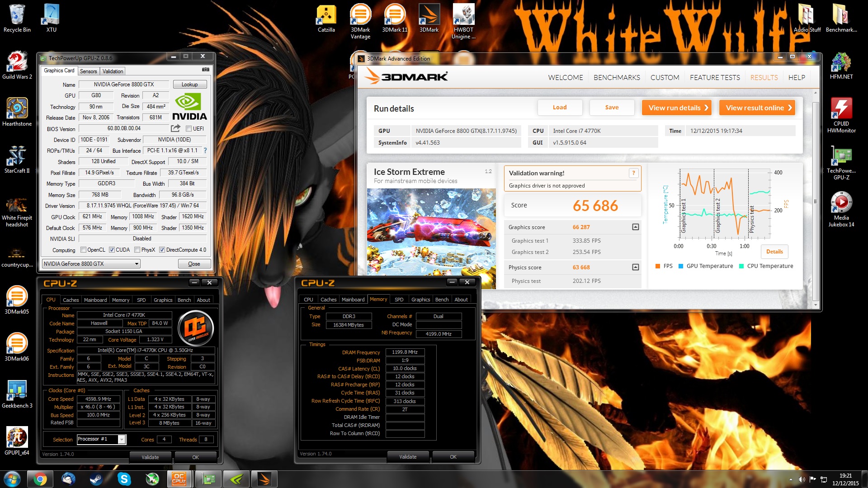Viewport: 868px width, 488px height.
Task: Click the 3DMark window vertical scrollbar
Action: point(816,199)
